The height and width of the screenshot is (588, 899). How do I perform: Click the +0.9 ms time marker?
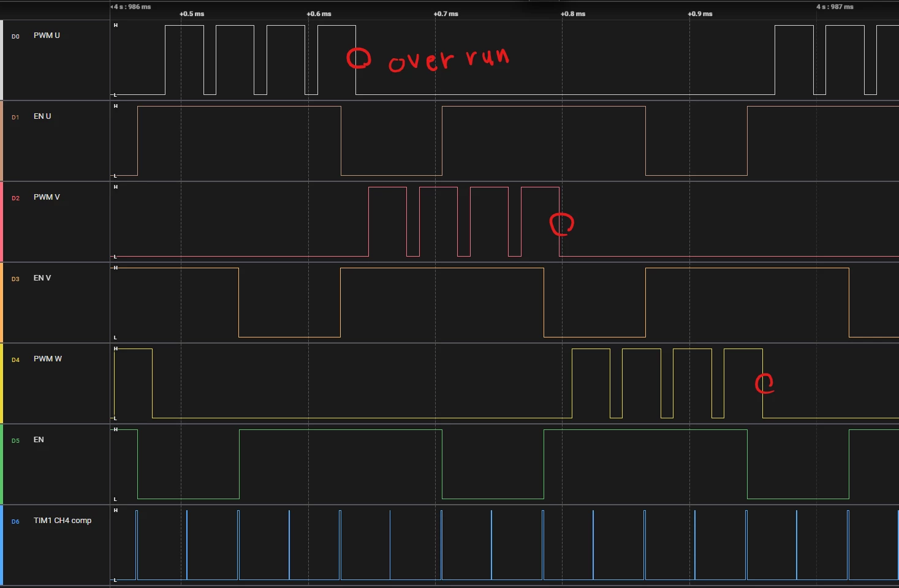(700, 14)
